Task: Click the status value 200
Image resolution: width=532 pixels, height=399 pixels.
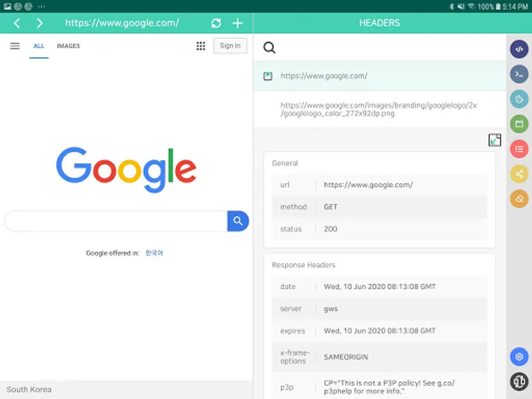Action: point(330,229)
